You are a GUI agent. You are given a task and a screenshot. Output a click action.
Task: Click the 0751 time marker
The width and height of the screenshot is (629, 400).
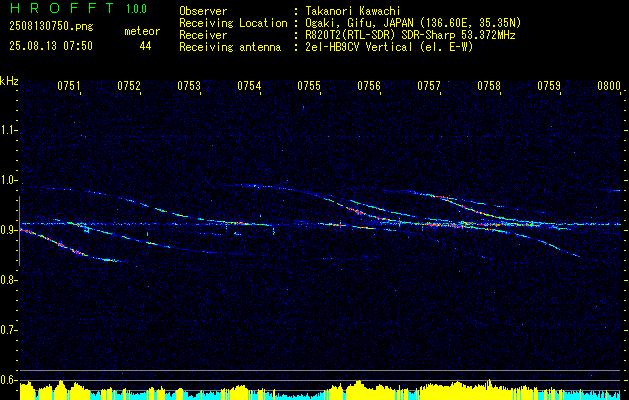click(69, 85)
